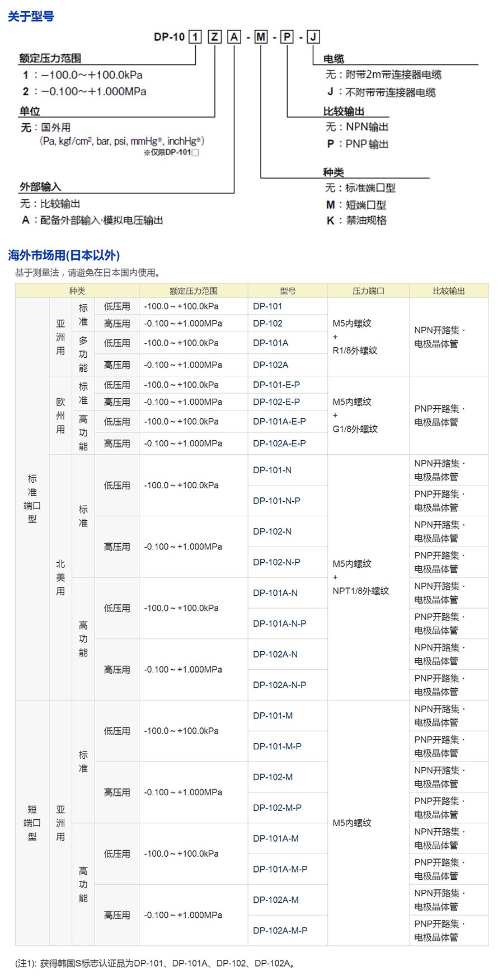The width and height of the screenshot is (498, 980).
Task: Select the DP-102A-M-P model link
Action: point(280,931)
